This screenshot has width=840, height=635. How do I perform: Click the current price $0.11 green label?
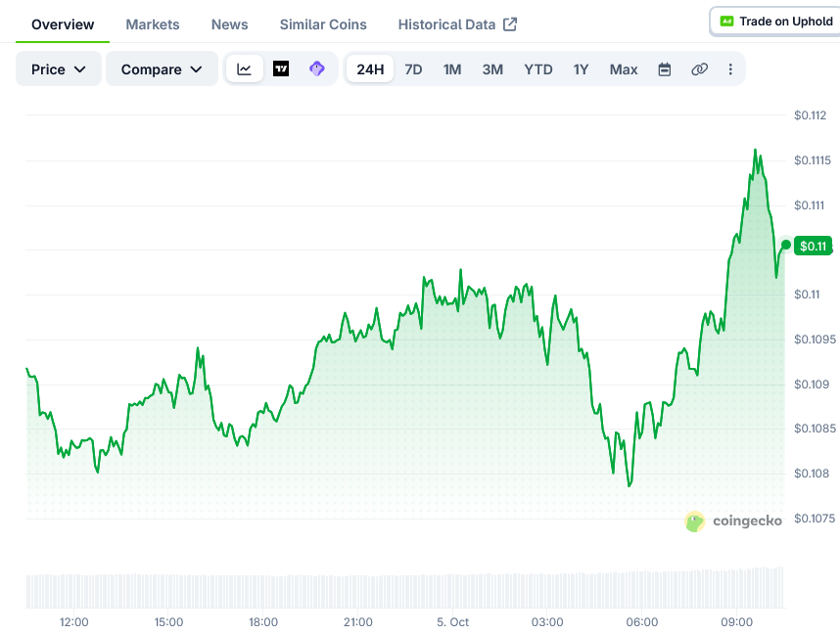tap(813, 246)
